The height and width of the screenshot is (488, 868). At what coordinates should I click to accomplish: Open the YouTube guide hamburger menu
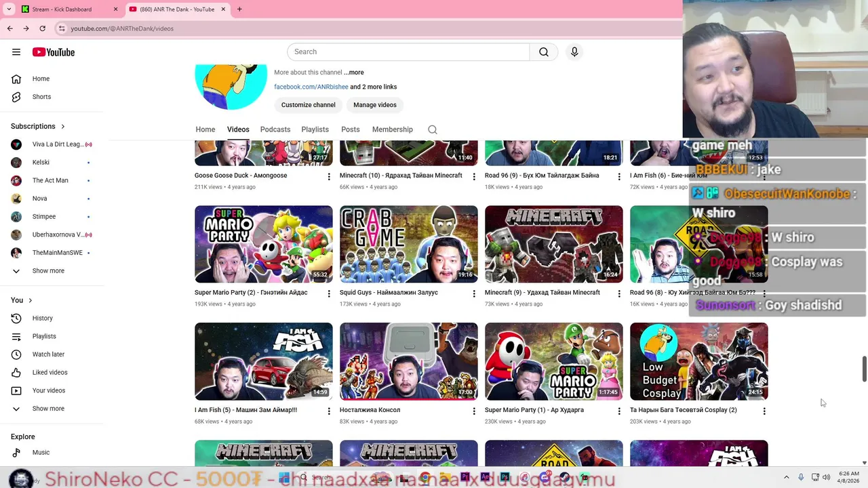(16, 52)
